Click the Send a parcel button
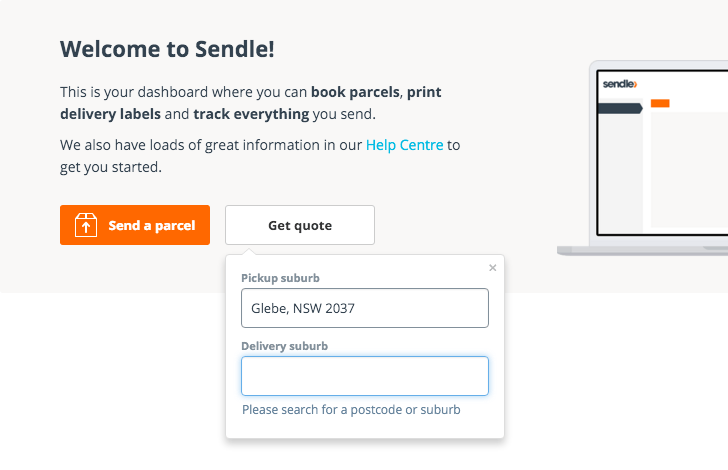This screenshot has width=728, height=470. (x=135, y=225)
